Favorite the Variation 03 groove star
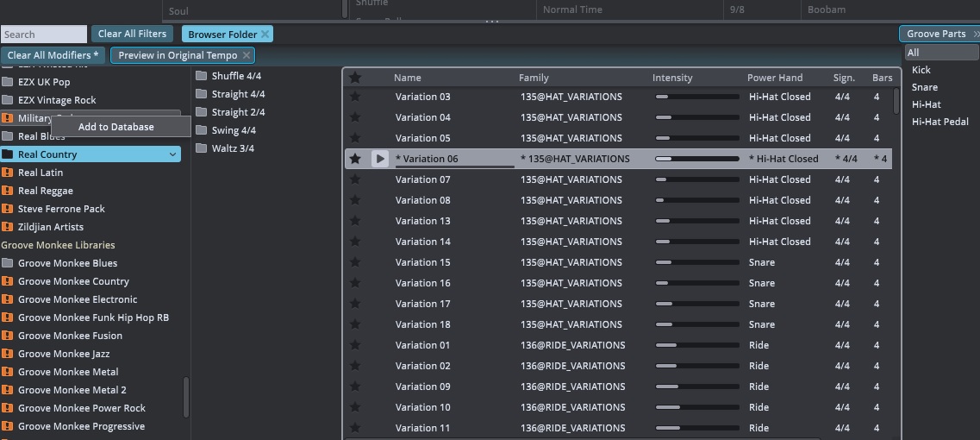 coord(355,97)
